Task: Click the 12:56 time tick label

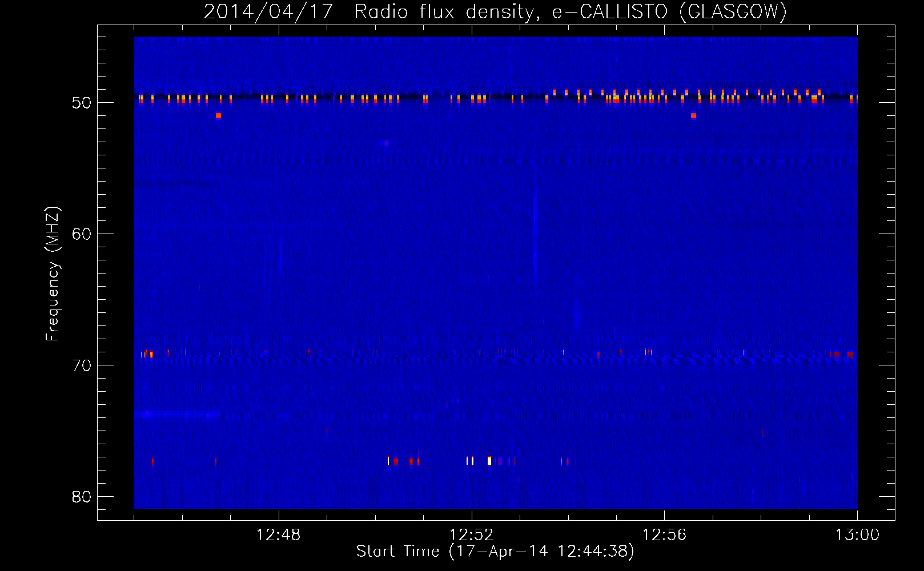Action: pyautogui.click(x=664, y=535)
